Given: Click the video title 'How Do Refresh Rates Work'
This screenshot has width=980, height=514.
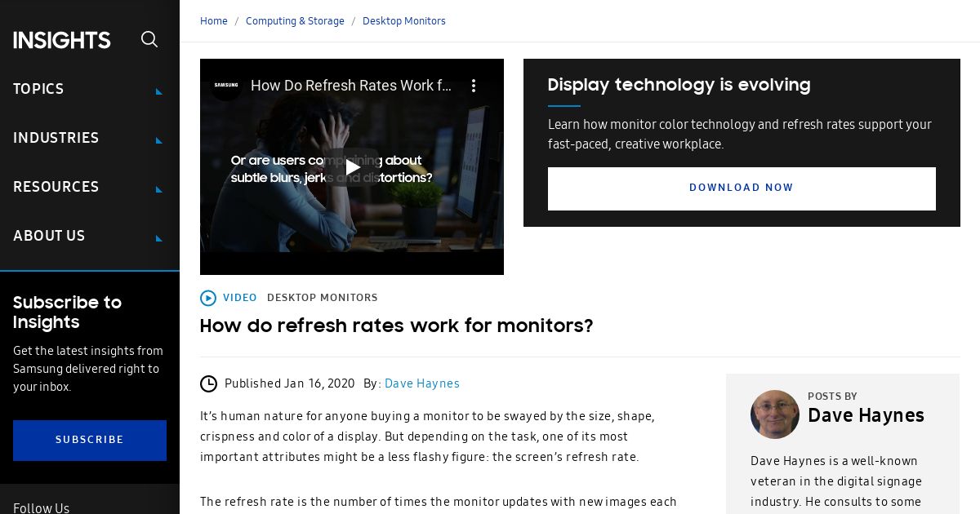Looking at the screenshot, I should point(351,86).
